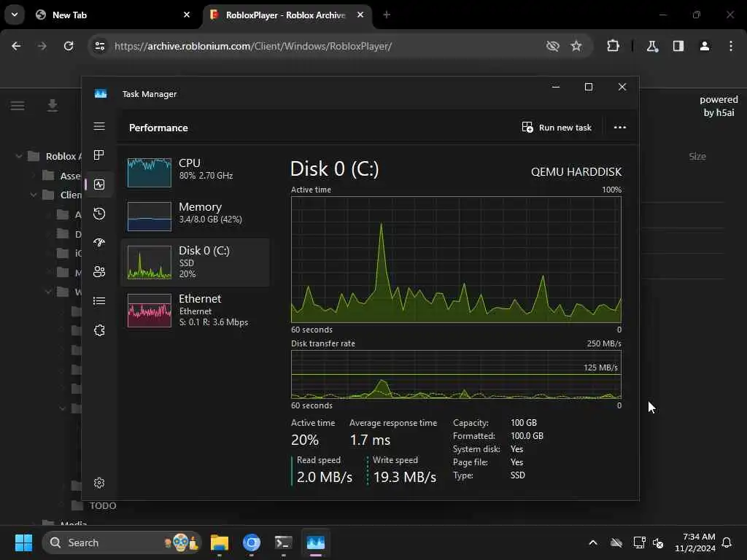Select the Ethernet performance item
The image size is (747, 560).
click(196, 311)
